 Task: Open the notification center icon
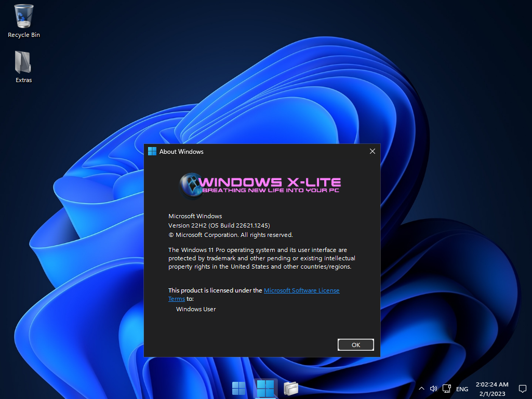pyautogui.click(x=523, y=389)
